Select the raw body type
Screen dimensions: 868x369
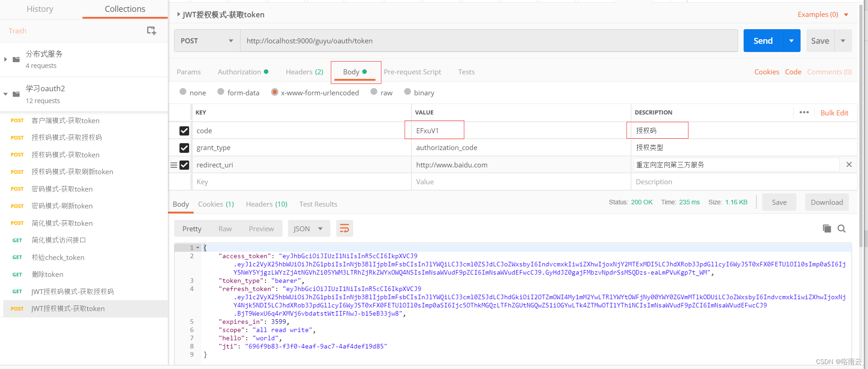point(374,92)
